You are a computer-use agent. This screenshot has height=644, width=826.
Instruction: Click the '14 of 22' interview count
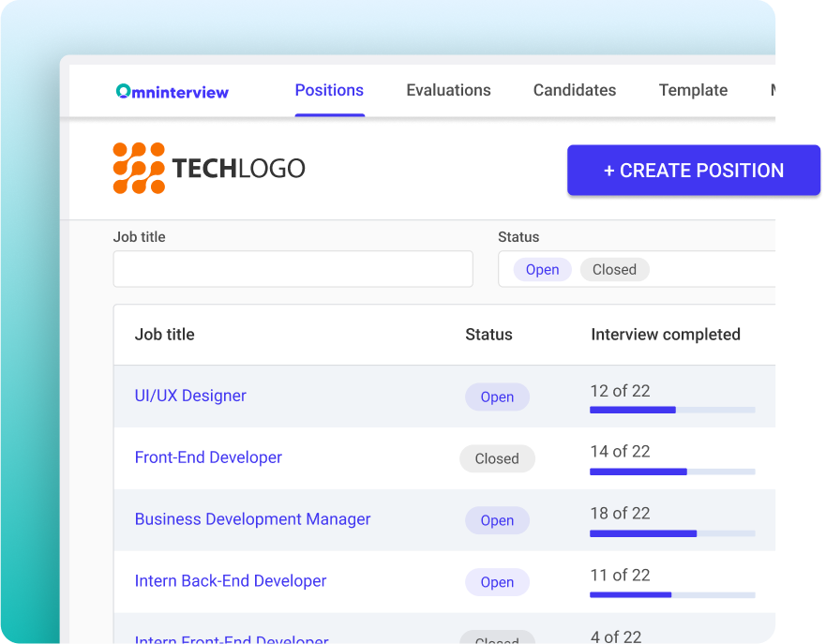(x=620, y=451)
